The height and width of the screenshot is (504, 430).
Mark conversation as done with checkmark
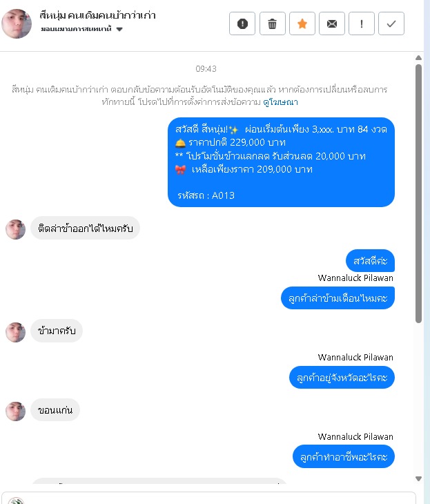point(391,23)
